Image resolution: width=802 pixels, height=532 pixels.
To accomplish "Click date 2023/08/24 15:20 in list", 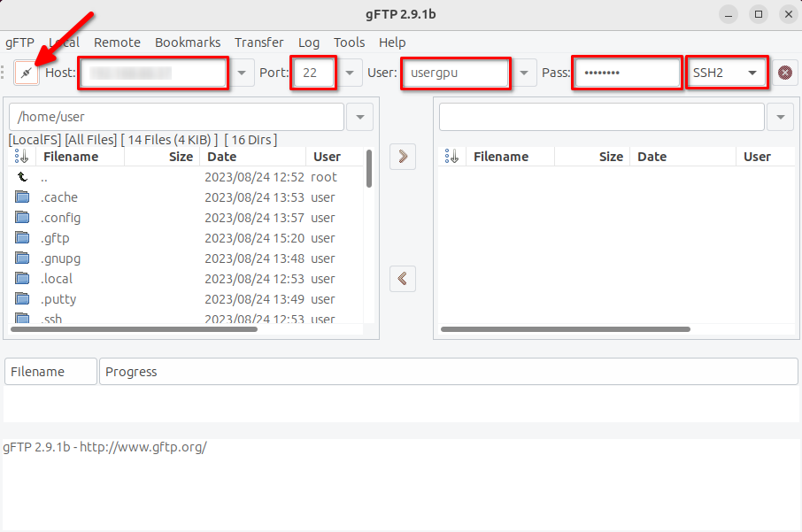I will coord(255,238).
